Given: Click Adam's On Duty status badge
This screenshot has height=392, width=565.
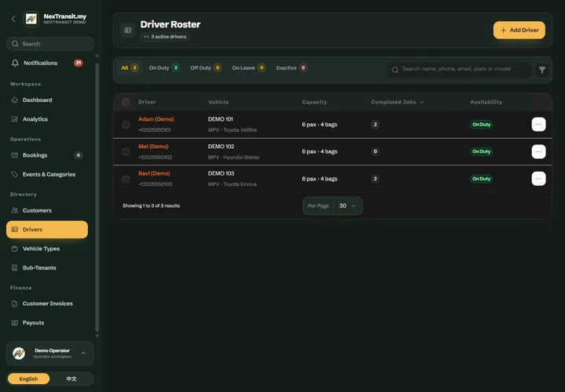Looking at the screenshot, I should pos(481,125).
